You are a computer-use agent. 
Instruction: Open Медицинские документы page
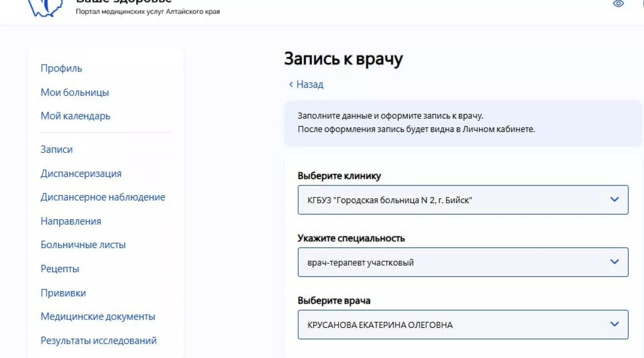tap(98, 316)
